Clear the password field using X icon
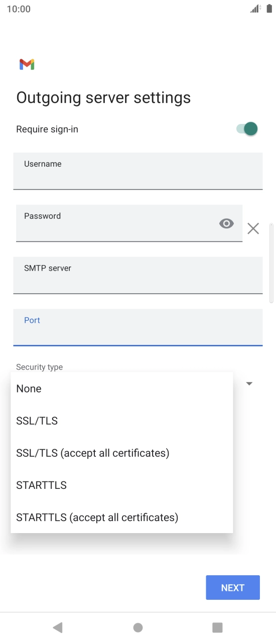The image size is (276, 644). [x=253, y=229]
